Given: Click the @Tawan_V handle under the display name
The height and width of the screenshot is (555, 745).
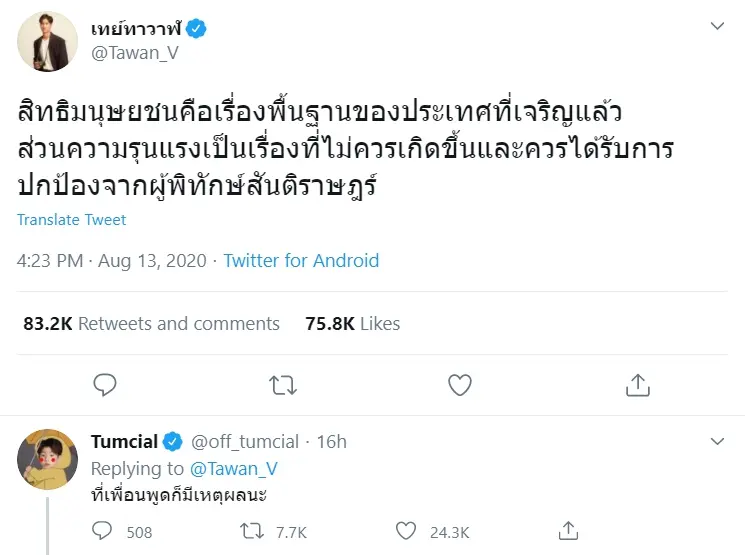Looking at the screenshot, I should pos(135,54).
